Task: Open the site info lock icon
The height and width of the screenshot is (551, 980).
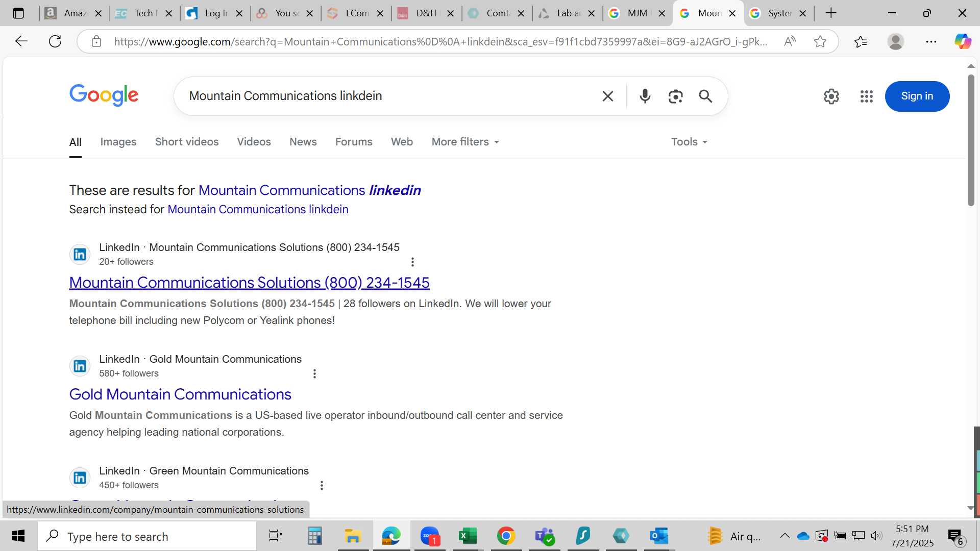Action: (96, 41)
